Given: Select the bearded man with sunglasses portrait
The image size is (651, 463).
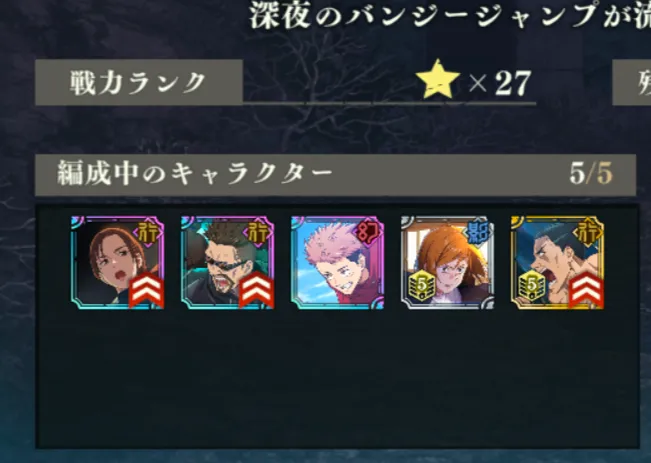Looking at the screenshot, I should (x=228, y=262).
